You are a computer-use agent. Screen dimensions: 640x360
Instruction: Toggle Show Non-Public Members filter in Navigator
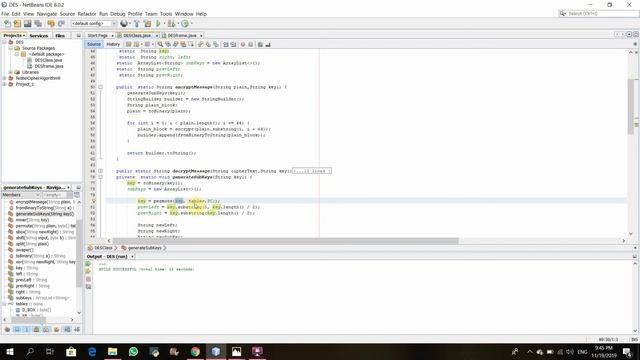[x=36, y=329]
